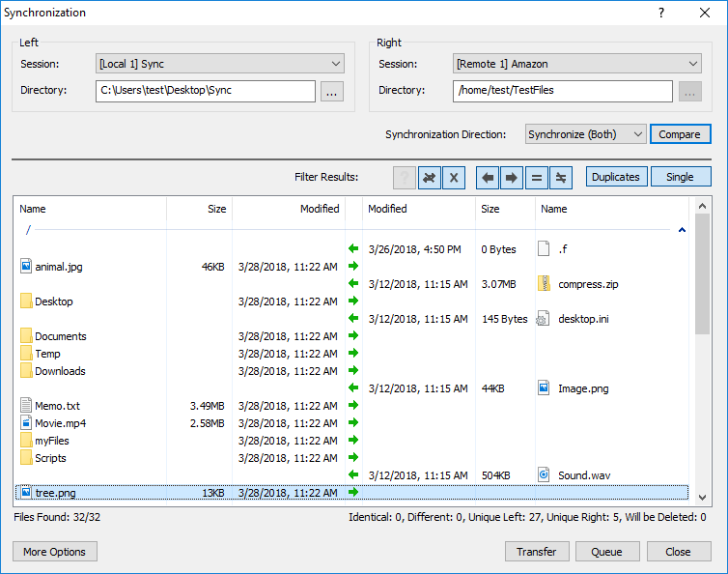Viewport: 728px width, 574px height.
Task: Click the green arrow for animal.jpg row
Action: [353, 266]
